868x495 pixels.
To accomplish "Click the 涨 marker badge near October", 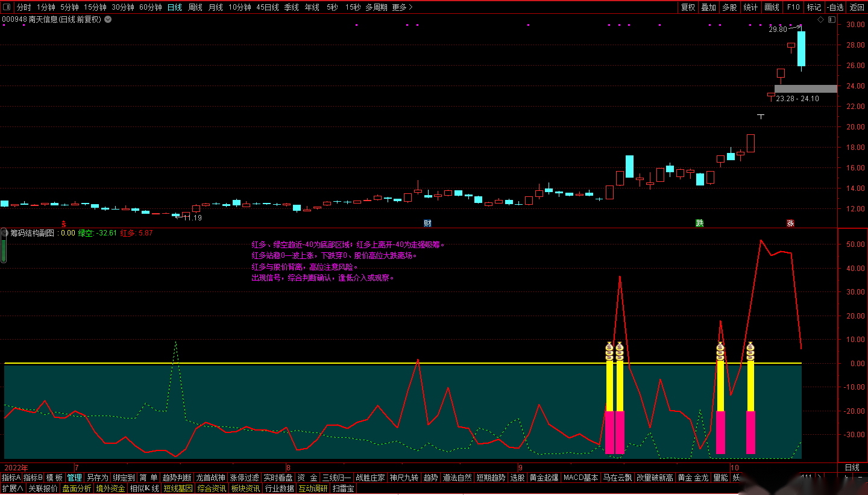I will [790, 223].
